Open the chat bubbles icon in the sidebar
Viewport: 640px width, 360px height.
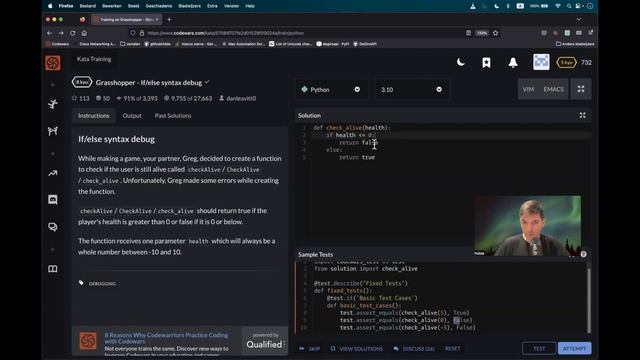pyautogui.click(x=53, y=227)
